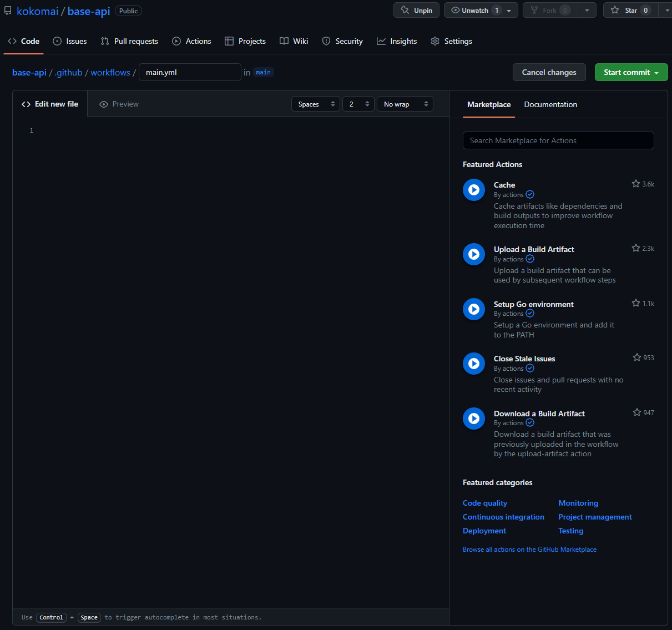Open the kokomai owner link
672x630 pixels.
pyautogui.click(x=38, y=11)
